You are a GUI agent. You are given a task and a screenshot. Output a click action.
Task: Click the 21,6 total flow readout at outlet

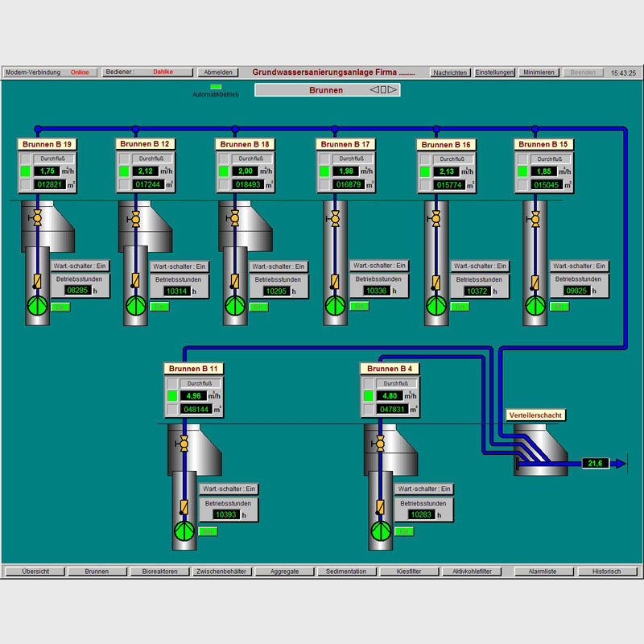596,463
